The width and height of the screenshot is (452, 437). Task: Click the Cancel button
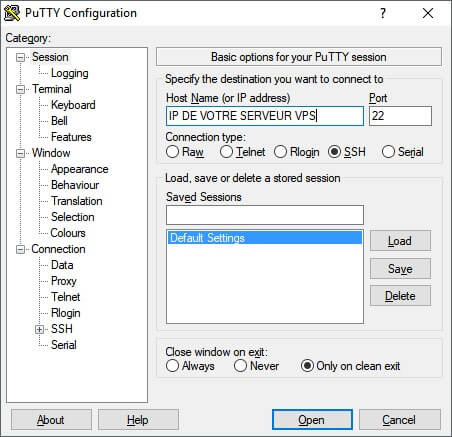pos(400,420)
